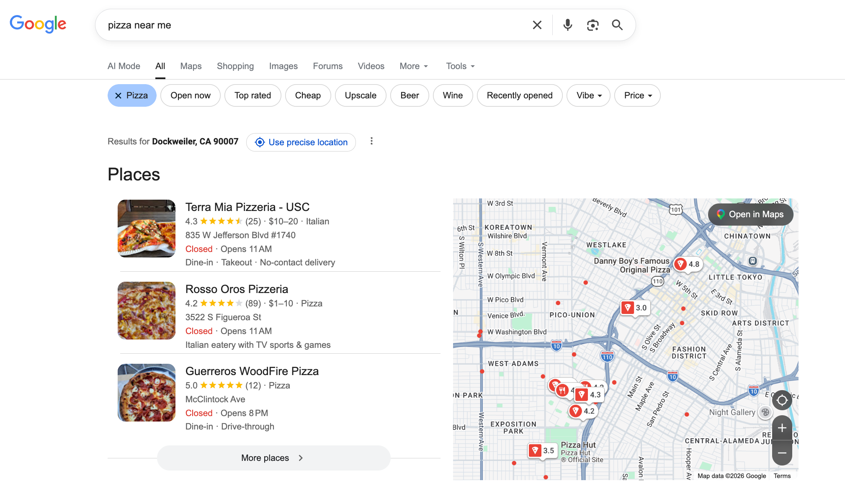Open the Tools dropdown
Viewport: 845px width, 504px height.
click(x=460, y=66)
